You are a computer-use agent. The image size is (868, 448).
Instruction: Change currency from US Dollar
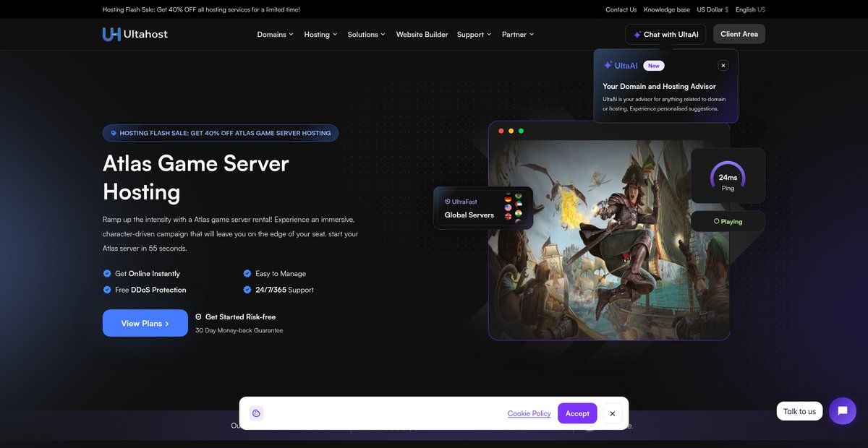(712, 9)
